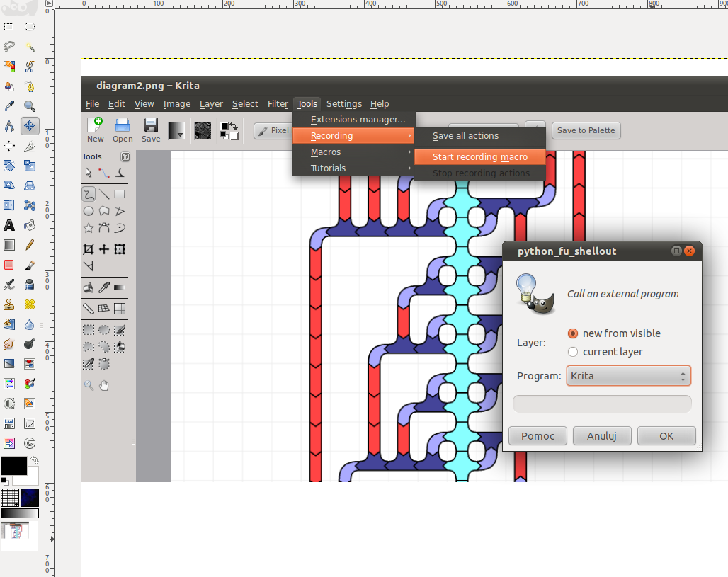Select the Measure compass tool
Screen dimensions: 728x577
tap(8, 126)
